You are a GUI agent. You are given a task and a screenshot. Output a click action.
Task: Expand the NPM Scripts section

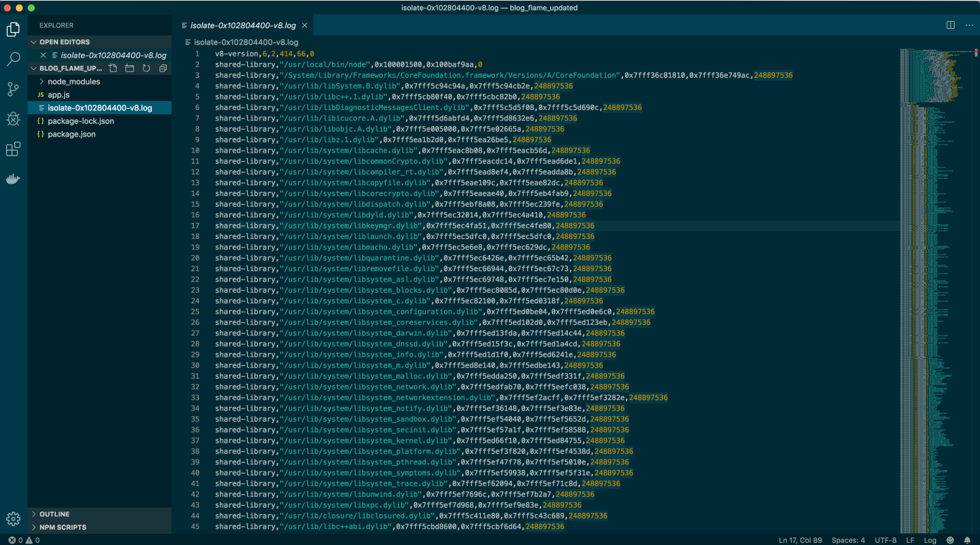99,527
